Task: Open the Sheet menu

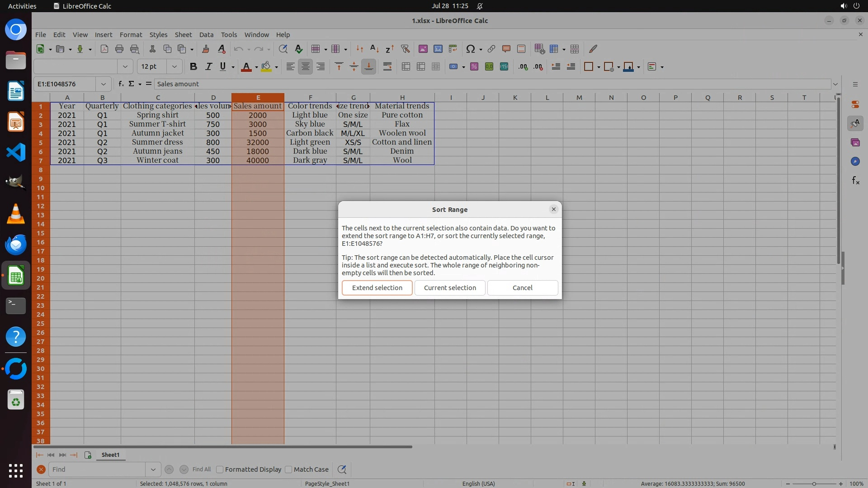Action: [183, 35]
